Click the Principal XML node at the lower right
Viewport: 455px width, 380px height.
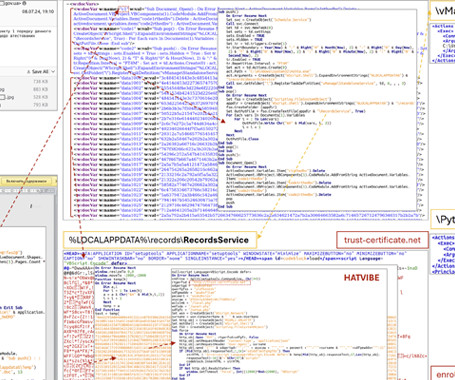[443, 272]
